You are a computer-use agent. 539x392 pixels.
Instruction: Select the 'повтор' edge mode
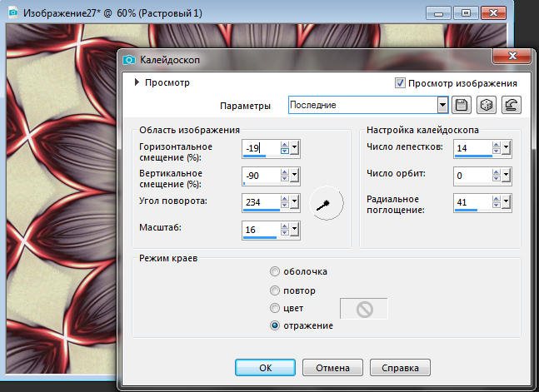[275, 290]
